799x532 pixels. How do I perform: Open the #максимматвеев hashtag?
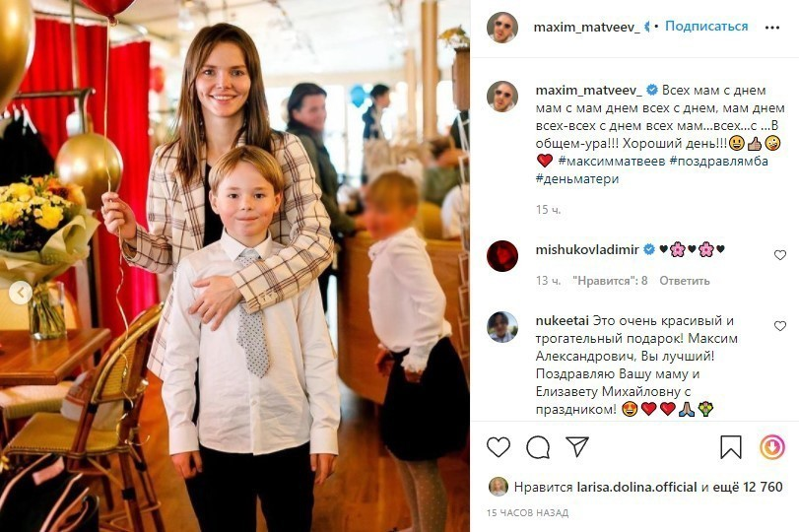[x=612, y=161]
